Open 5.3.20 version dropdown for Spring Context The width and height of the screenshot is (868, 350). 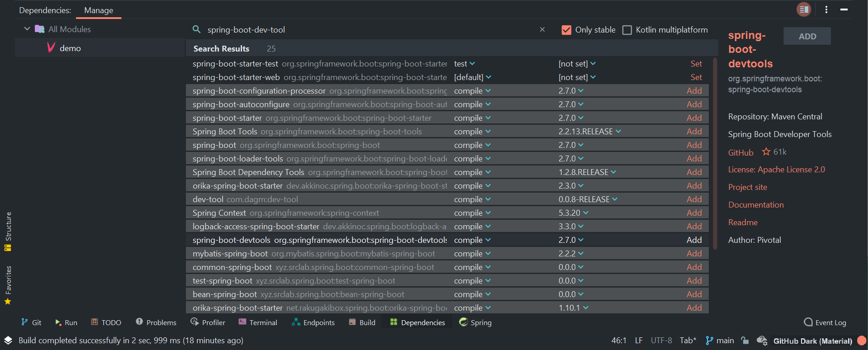pos(574,213)
